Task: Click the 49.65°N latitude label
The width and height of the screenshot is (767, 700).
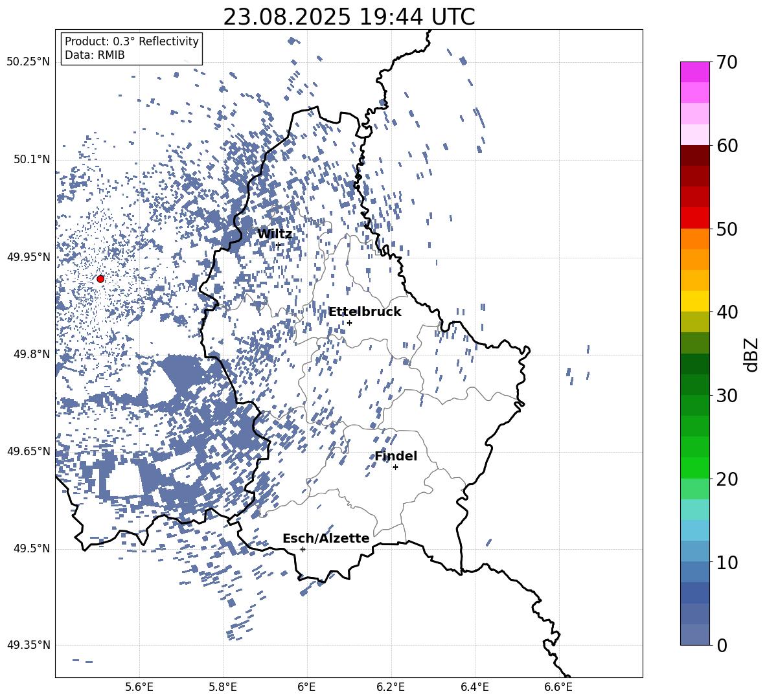Action: click(x=29, y=451)
